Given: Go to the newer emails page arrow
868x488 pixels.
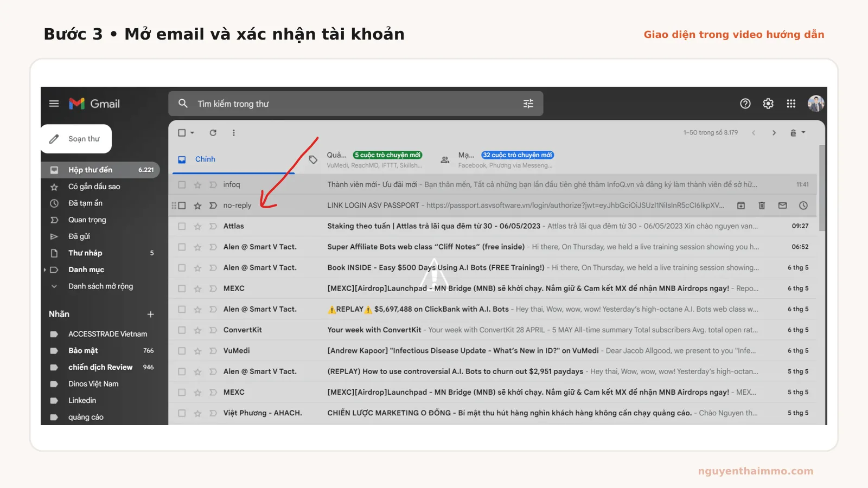Looking at the screenshot, I should coord(754,133).
